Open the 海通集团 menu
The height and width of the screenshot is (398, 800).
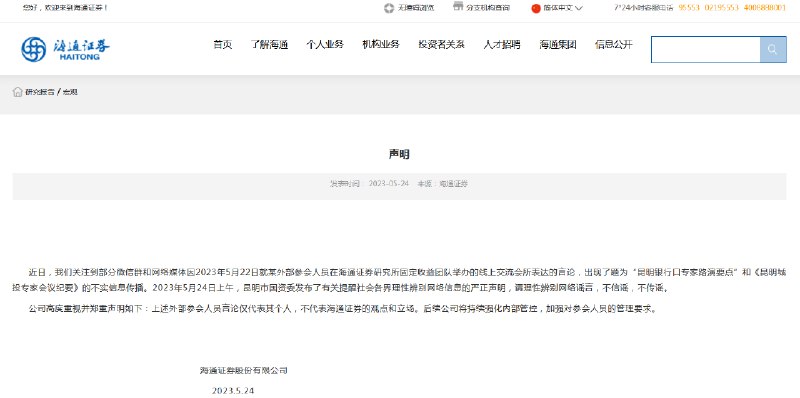point(558,44)
